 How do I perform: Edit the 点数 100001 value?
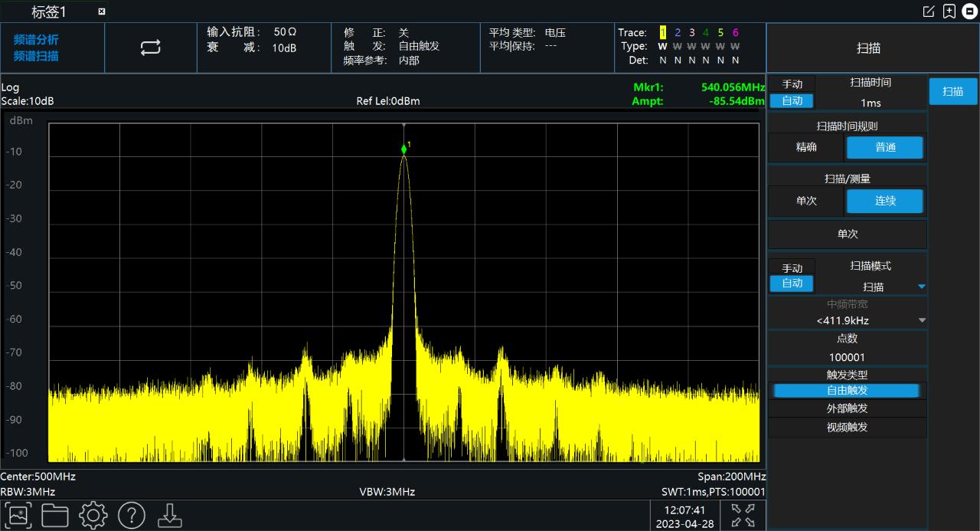pyautogui.click(x=847, y=357)
